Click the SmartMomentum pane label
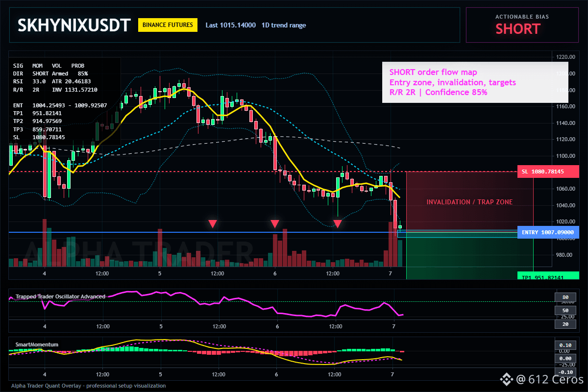The height and width of the screenshot is (392, 588). coord(37,344)
